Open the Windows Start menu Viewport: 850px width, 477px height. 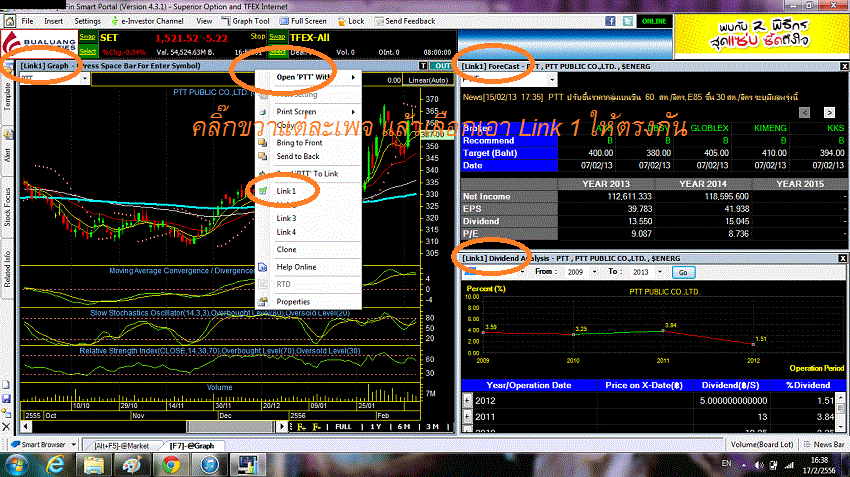16,465
